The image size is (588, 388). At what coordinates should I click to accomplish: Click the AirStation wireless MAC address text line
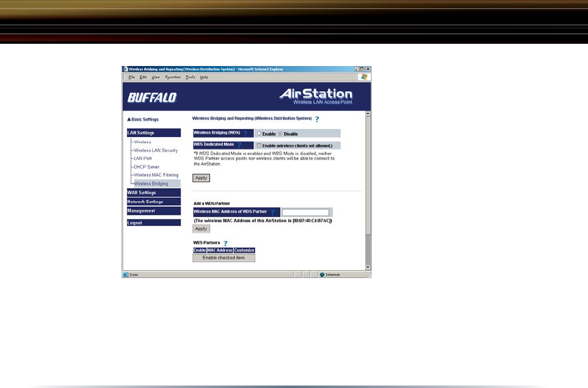click(x=263, y=221)
